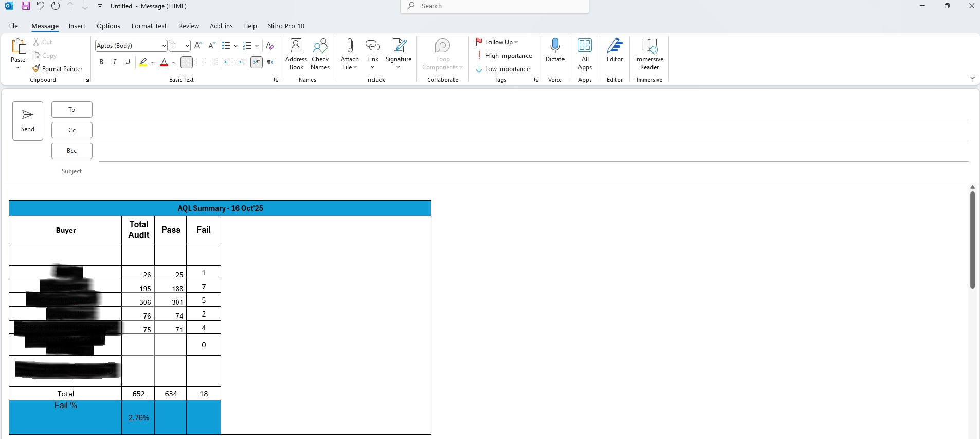This screenshot has height=439, width=980.
Task: Click Format Painter
Action: pos(57,69)
